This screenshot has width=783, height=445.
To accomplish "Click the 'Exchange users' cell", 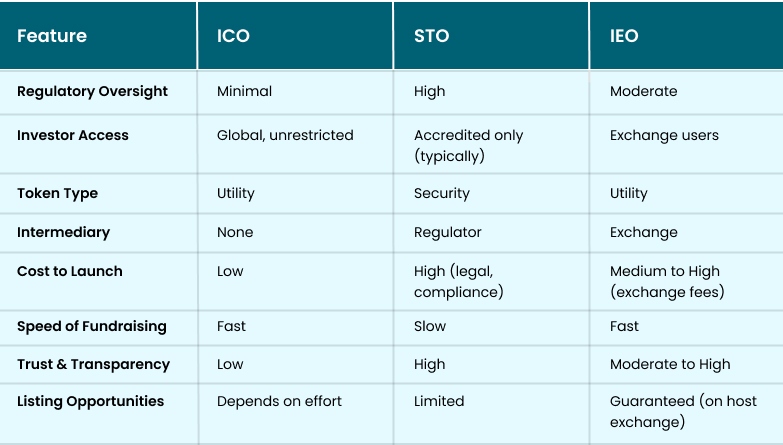I will [664, 135].
